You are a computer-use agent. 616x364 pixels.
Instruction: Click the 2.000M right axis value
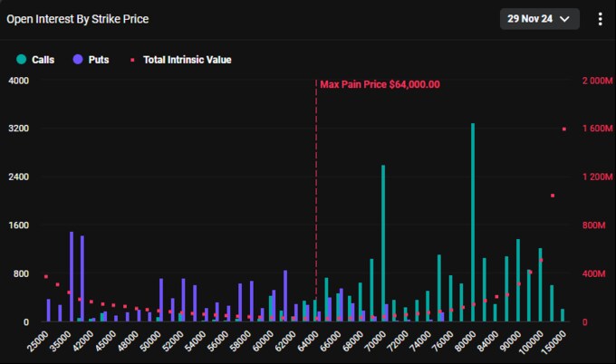pyautogui.click(x=596, y=81)
